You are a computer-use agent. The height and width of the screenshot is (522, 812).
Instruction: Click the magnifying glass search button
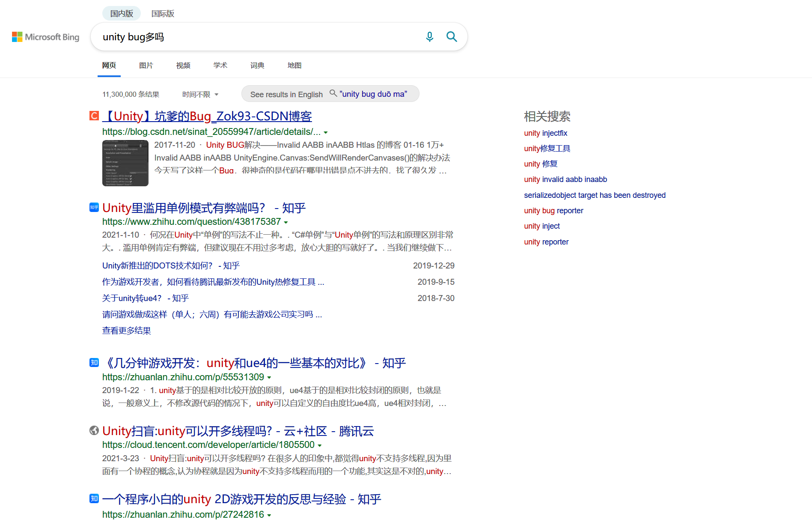point(452,37)
